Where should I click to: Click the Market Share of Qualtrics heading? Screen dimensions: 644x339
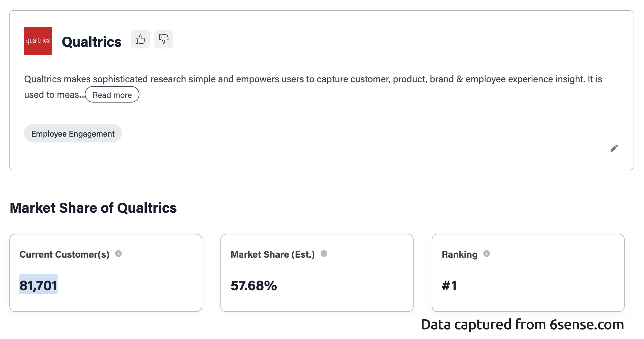click(x=93, y=208)
